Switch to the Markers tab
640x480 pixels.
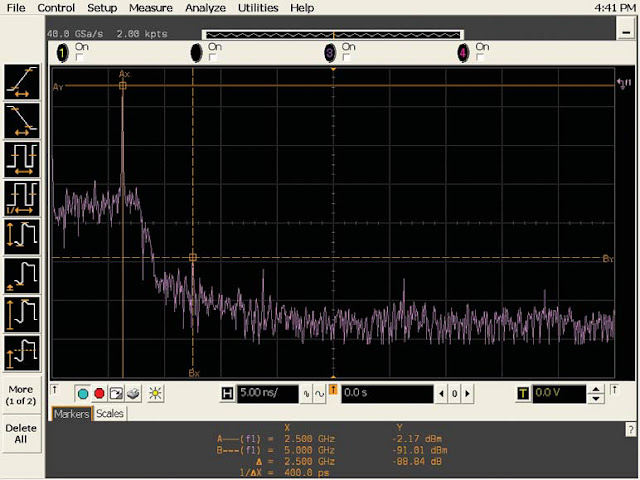click(72, 414)
